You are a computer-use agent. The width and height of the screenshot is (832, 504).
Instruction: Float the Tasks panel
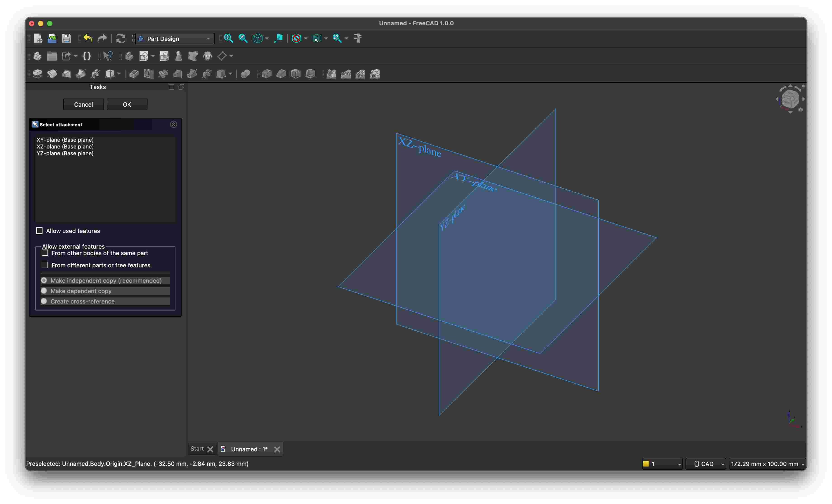click(181, 87)
